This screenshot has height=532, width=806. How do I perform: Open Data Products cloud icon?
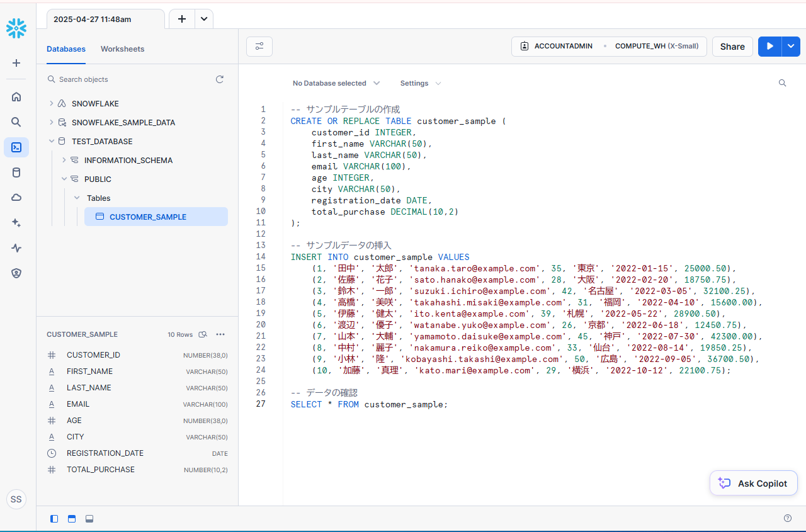point(16,198)
